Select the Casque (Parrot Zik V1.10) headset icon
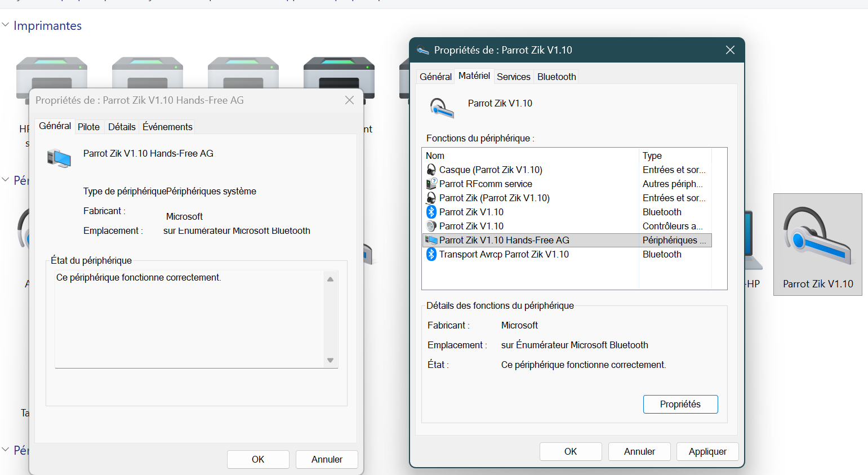 point(431,170)
